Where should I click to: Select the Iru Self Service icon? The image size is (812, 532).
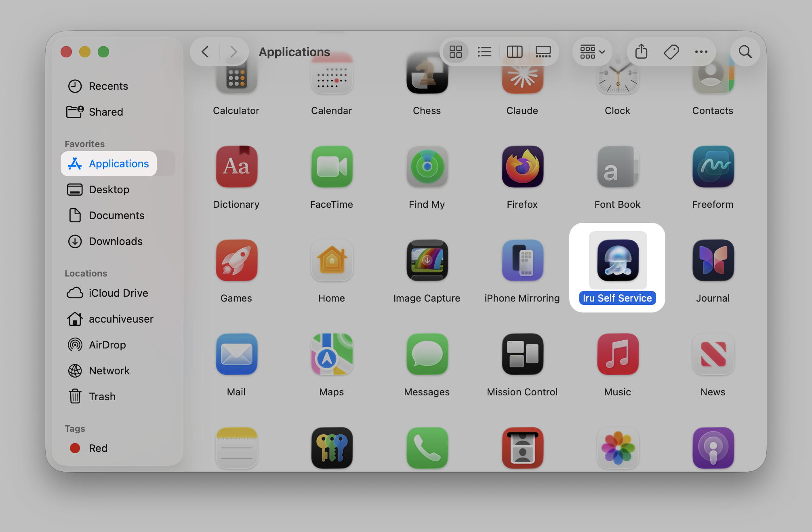pyautogui.click(x=618, y=260)
